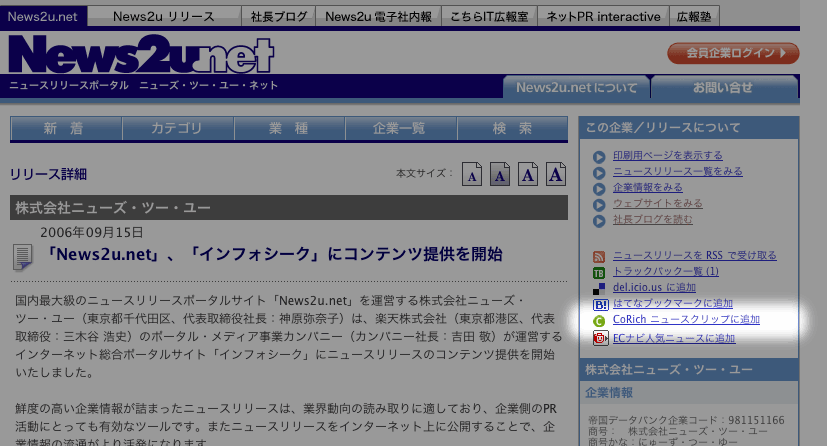Open the 印刷用ページを表示する link
The image size is (827, 446).
(667, 156)
